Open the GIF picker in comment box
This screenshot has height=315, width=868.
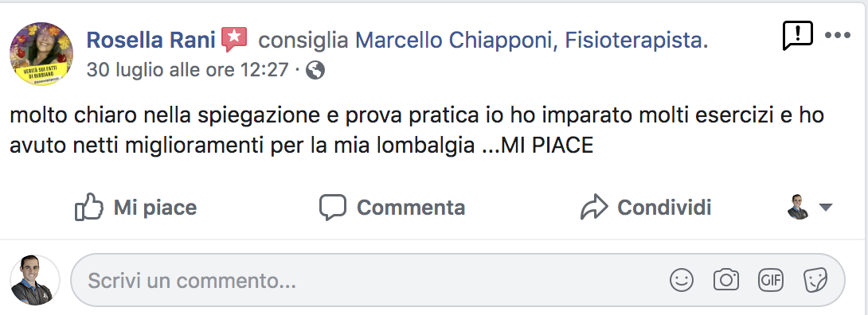tap(771, 280)
